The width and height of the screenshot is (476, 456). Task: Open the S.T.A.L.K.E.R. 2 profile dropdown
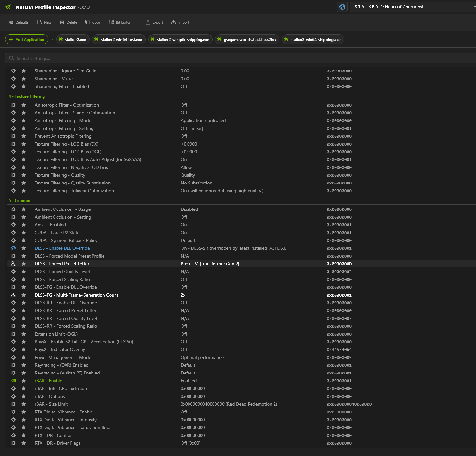tap(413, 7)
